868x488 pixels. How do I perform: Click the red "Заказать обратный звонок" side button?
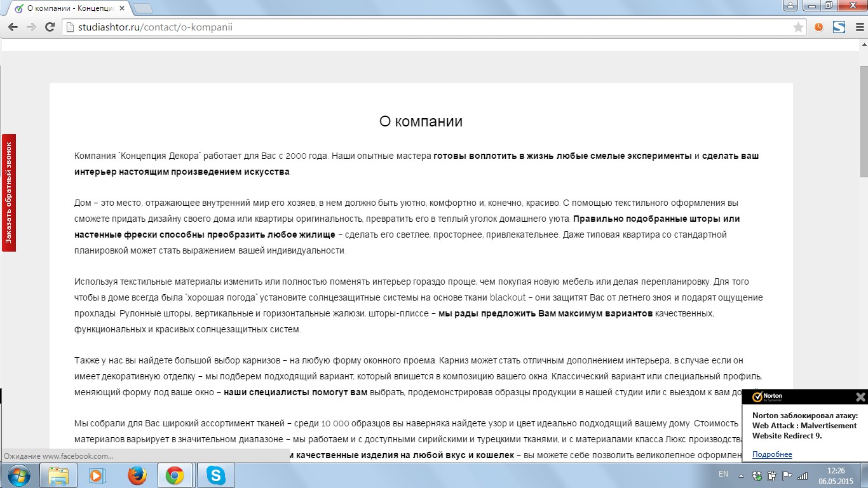point(9,193)
